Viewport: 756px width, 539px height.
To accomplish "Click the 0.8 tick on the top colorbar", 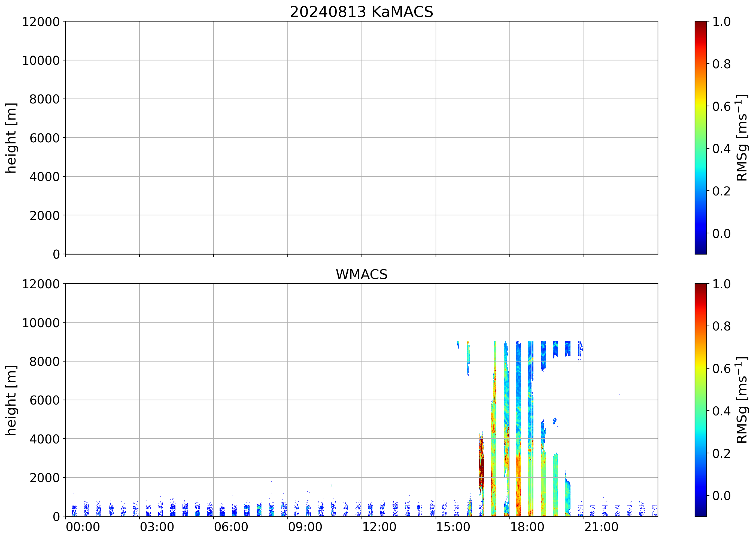I will pyautogui.click(x=721, y=64).
